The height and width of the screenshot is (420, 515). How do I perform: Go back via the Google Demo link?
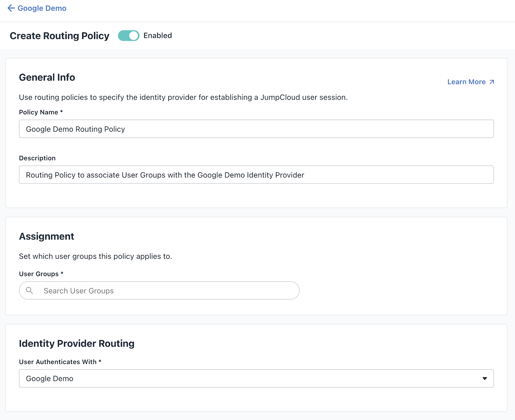coord(37,8)
